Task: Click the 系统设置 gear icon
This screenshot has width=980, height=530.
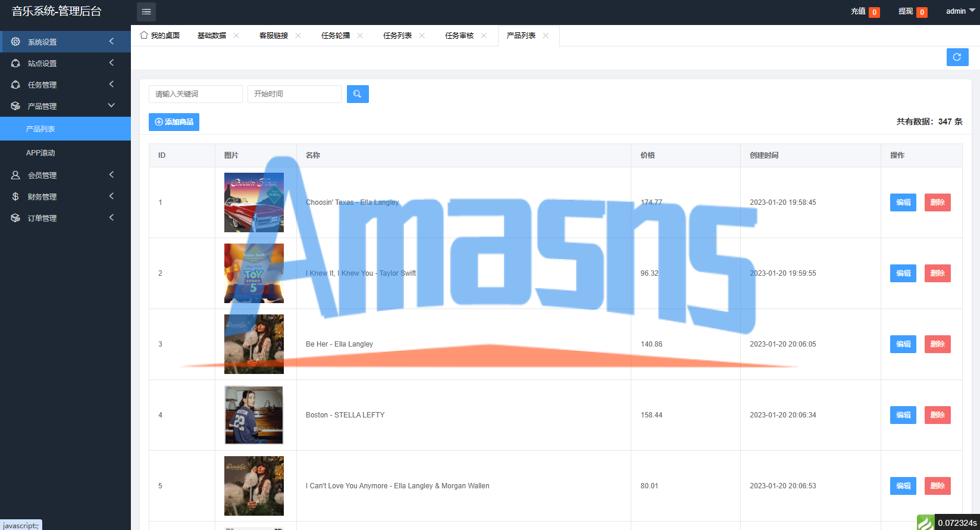Action: pyautogui.click(x=15, y=42)
